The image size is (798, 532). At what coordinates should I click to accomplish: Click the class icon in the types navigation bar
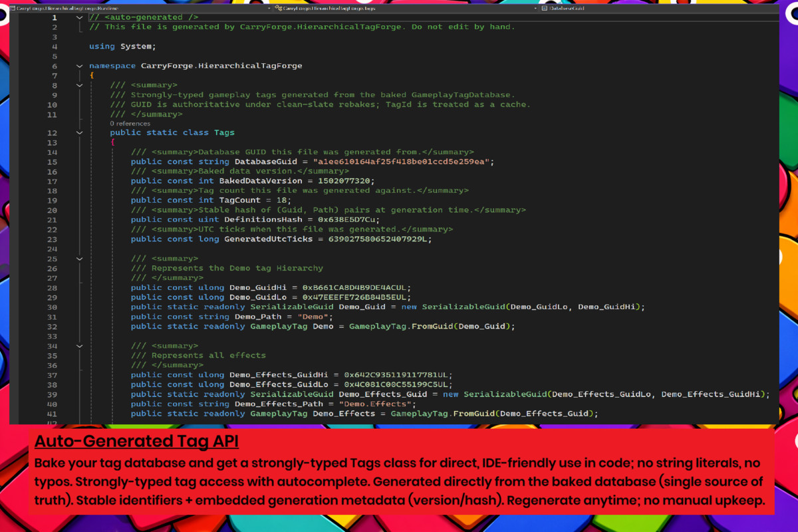(279, 9)
